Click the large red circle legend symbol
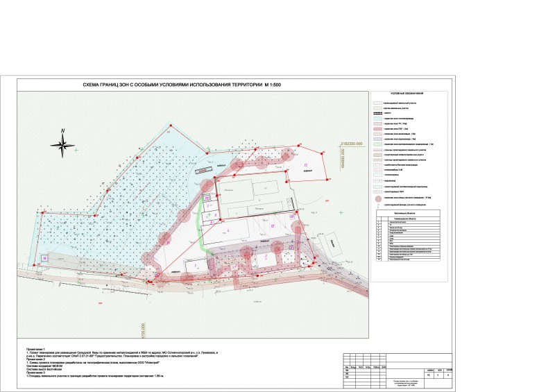Screen dimensions: 555x392 click(378, 198)
